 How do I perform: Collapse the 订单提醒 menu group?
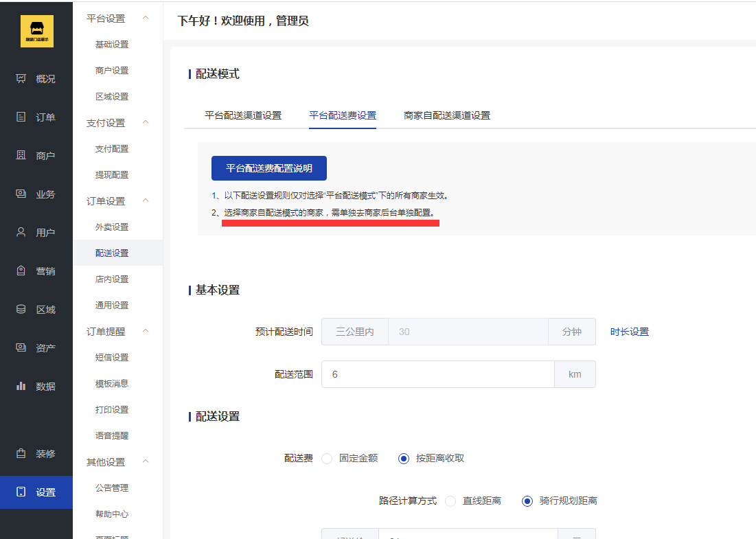click(146, 331)
